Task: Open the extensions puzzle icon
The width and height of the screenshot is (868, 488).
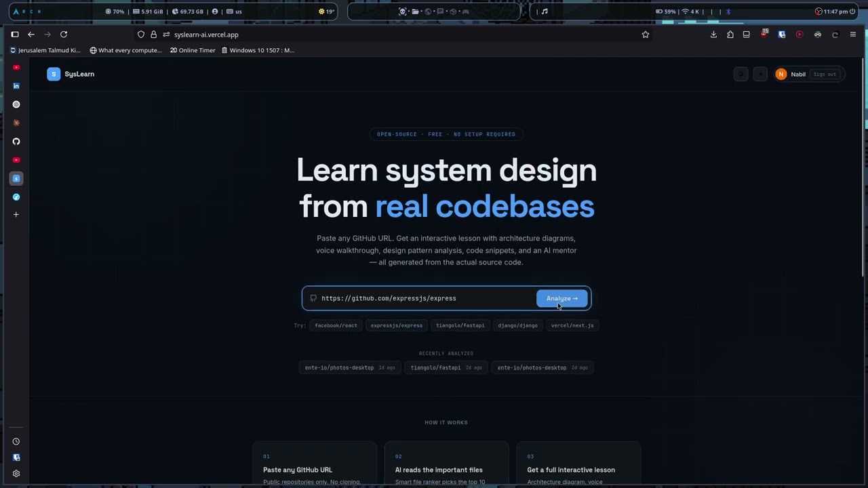Action: tap(730, 35)
